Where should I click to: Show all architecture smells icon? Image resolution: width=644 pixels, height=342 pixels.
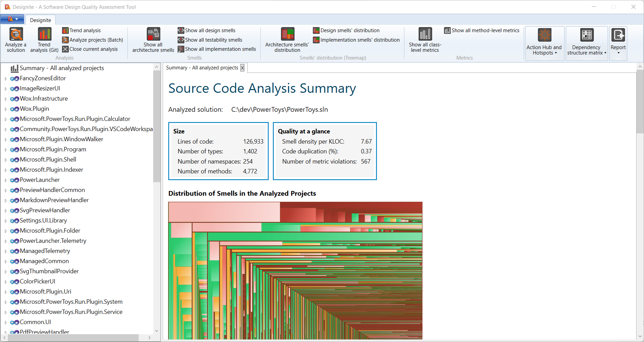153,34
